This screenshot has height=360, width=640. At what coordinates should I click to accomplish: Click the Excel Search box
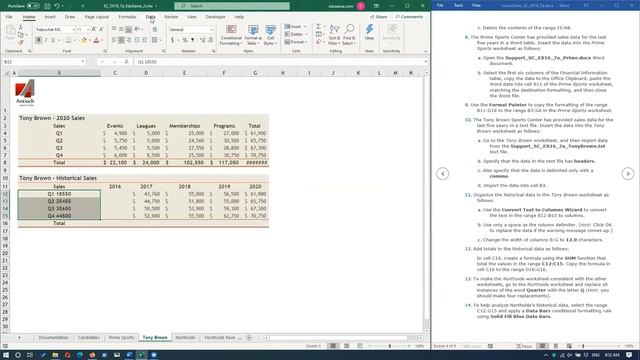click(232, 6)
